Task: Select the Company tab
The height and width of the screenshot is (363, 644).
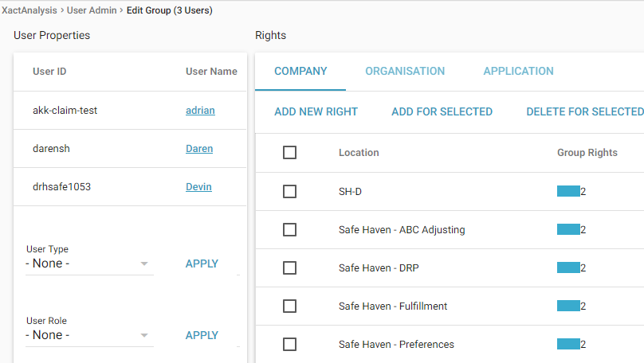Action: pos(300,71)
